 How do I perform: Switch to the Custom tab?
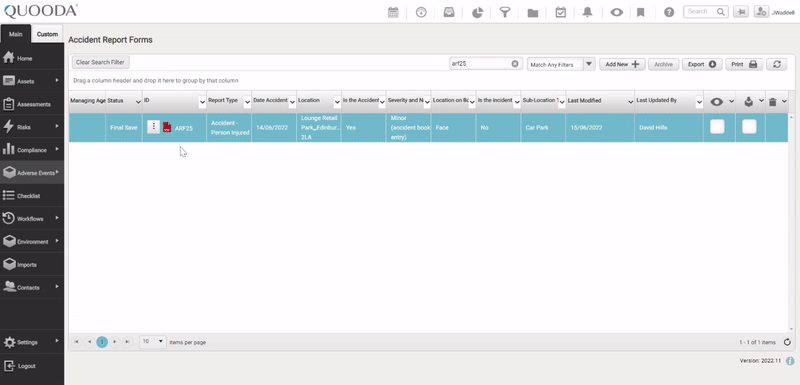click(47, 34)
